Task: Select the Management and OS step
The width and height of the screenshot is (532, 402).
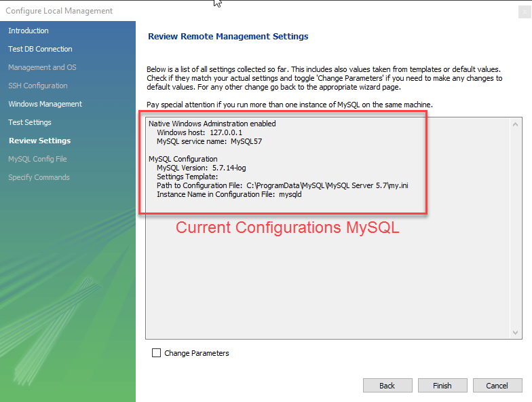Action: (x=42, y=67)
